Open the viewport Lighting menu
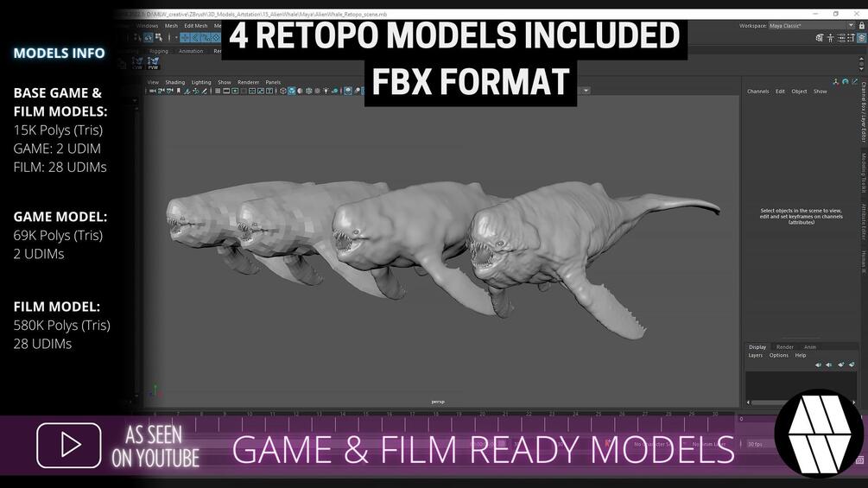Screen dimensions: 868x488 tap(201, 82)
